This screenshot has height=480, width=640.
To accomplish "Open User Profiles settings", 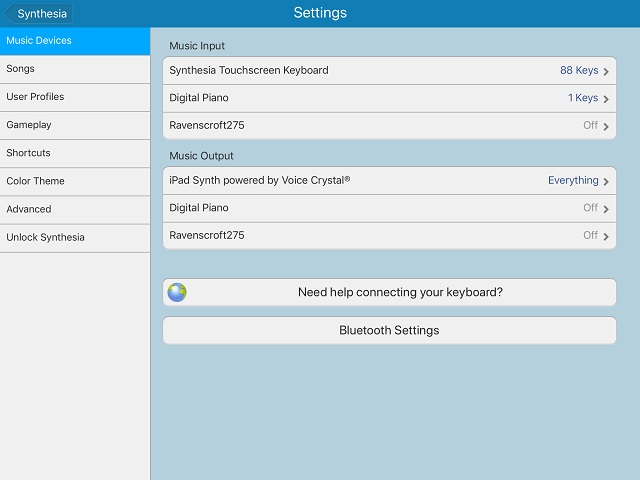I will [75, 97].
